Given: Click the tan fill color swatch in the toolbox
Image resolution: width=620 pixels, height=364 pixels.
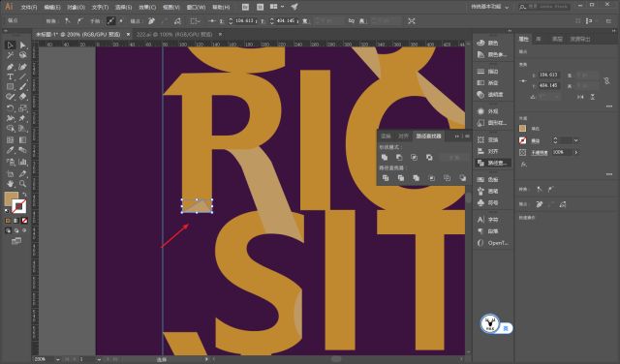Looking at the screenshot, I should 11,198.
